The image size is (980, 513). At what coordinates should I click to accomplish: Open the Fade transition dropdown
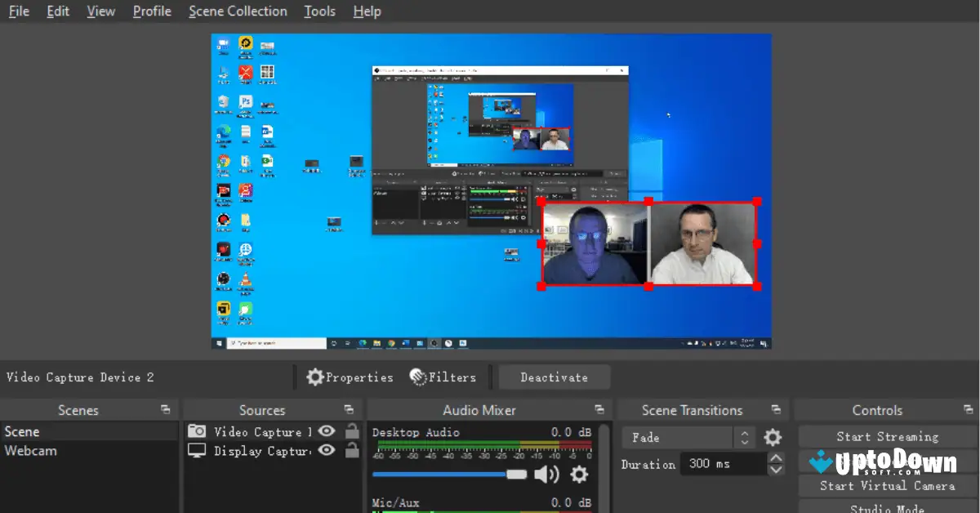click(677, 437)
